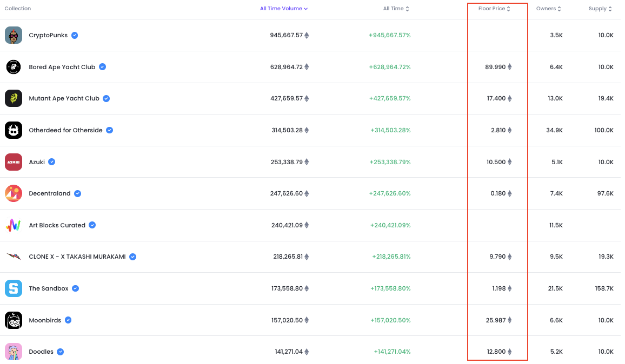Open the CryptoPunks collection avatar
Image resolution: width=625 pixels, height=364 pixels.
pyautogui.click(x=13, y=36)
